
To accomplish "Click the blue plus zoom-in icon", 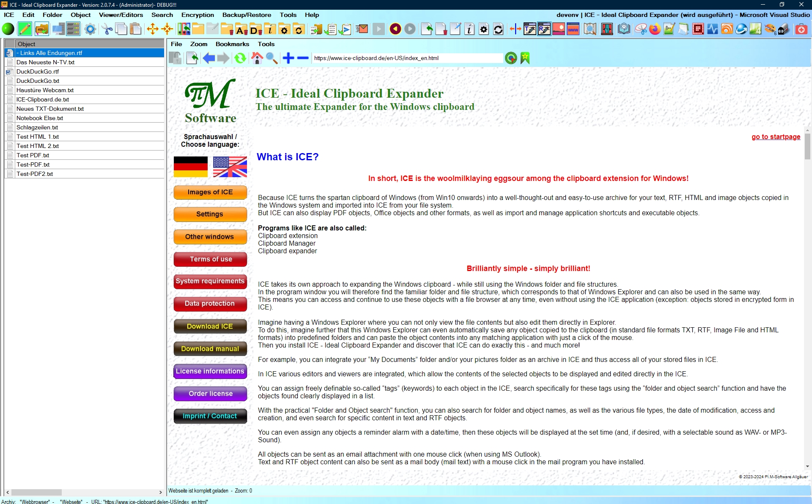I will 288,58.
